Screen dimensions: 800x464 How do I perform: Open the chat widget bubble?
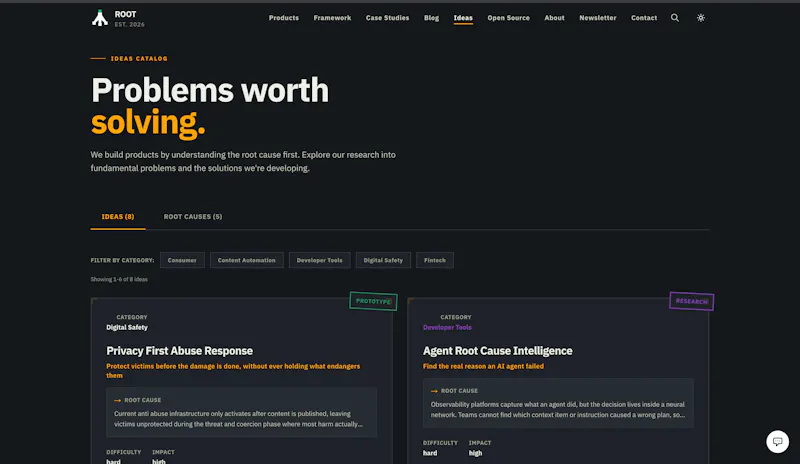click(x=777, y=442)
